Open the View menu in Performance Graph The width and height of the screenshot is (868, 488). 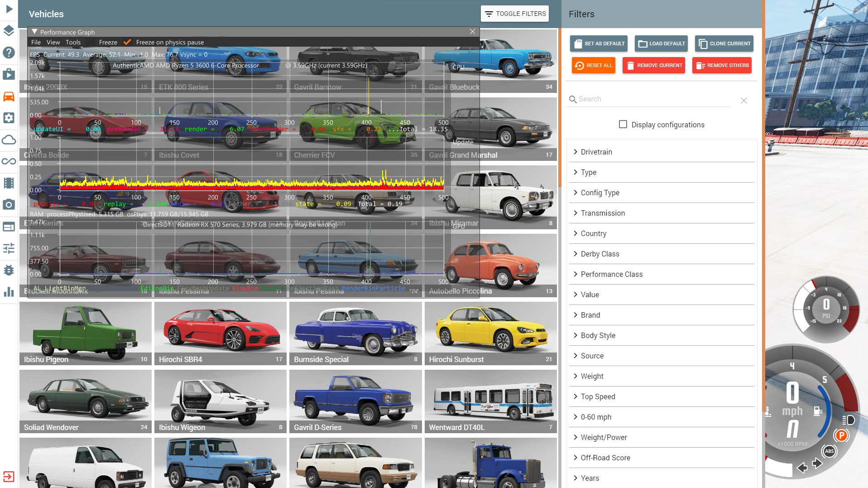pyautogui.click(x=53, y=42)
